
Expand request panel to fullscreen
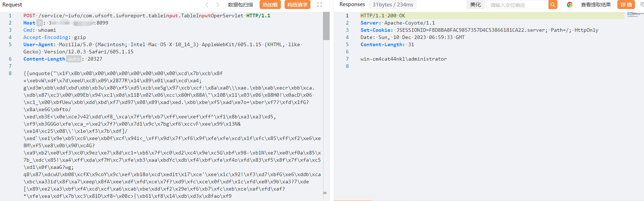[x=319, y=5]
